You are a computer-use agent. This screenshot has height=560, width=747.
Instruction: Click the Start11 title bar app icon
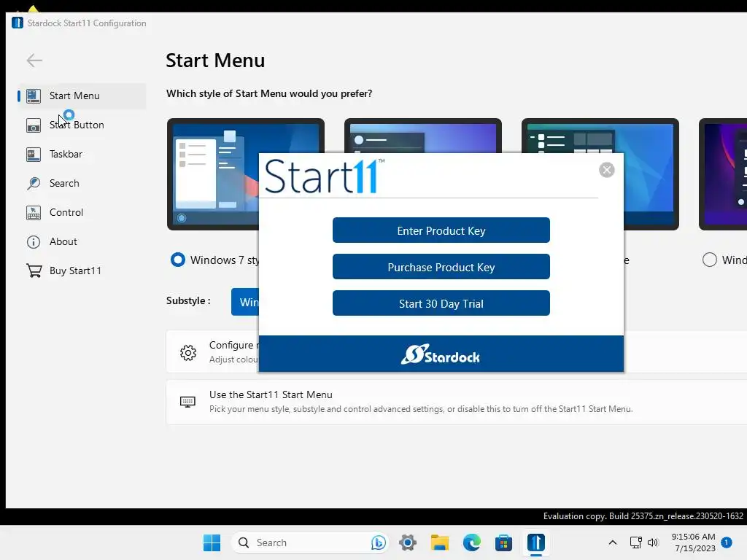(x=18, y=23)
